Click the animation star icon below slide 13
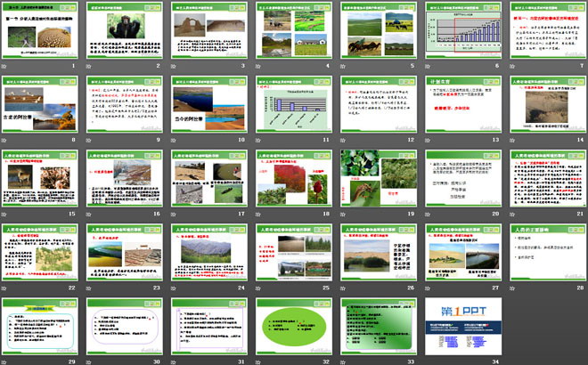588x365 pixels. 428,140
